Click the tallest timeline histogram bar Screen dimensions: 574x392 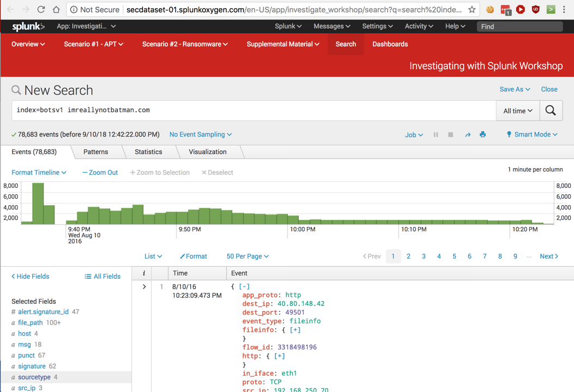coord(38,204)
